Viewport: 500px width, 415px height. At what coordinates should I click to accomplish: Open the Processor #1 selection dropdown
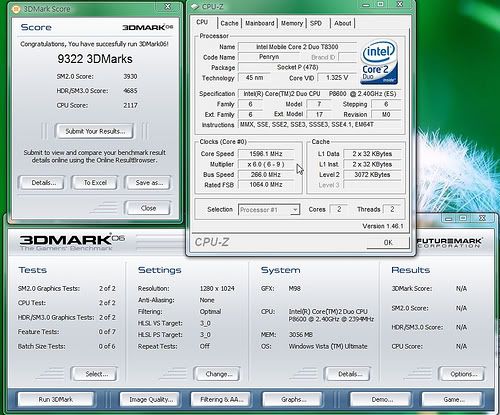pos(269,210)
